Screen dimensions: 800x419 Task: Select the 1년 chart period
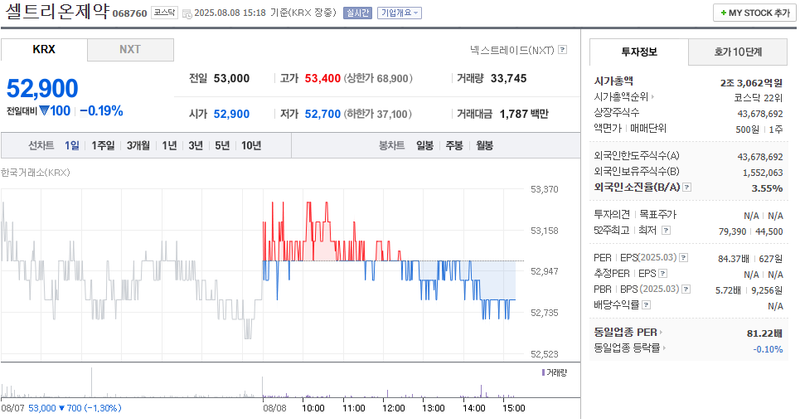tap(169, 145)
